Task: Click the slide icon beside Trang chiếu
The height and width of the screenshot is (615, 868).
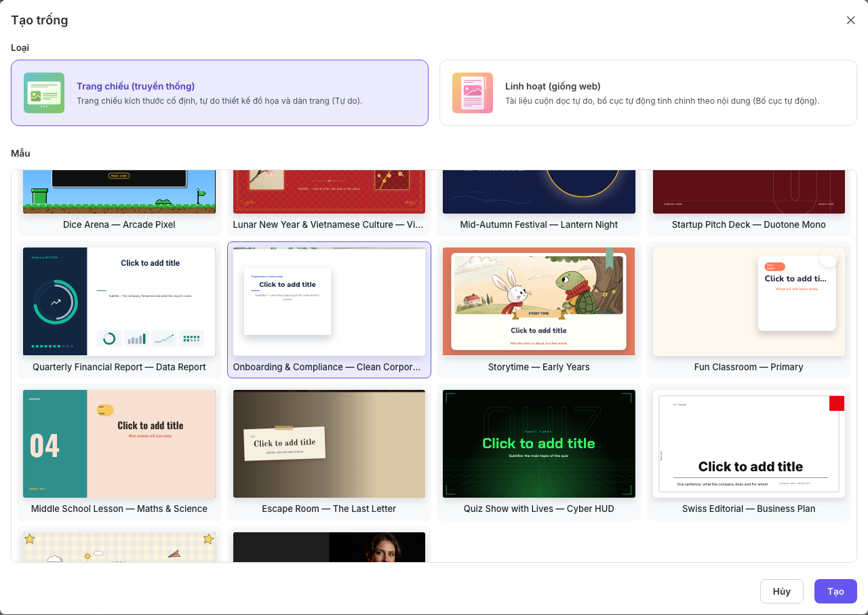Action: coord(44,93)
